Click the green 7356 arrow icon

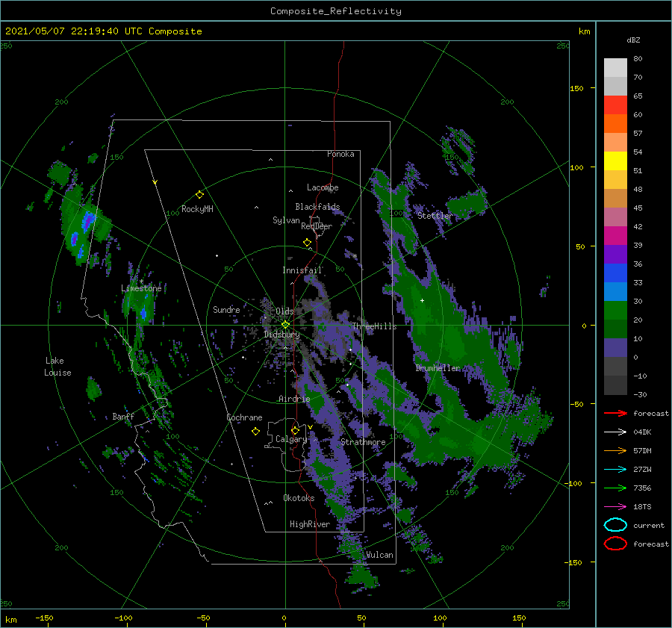pyautogui.click(x=615, y=488)
